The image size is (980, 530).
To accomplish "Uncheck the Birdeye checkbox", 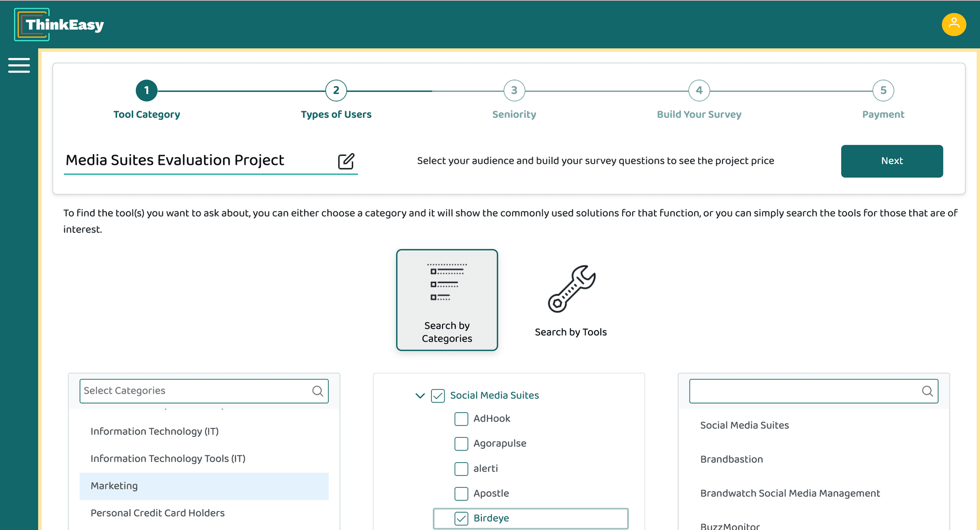I will 461,518.
